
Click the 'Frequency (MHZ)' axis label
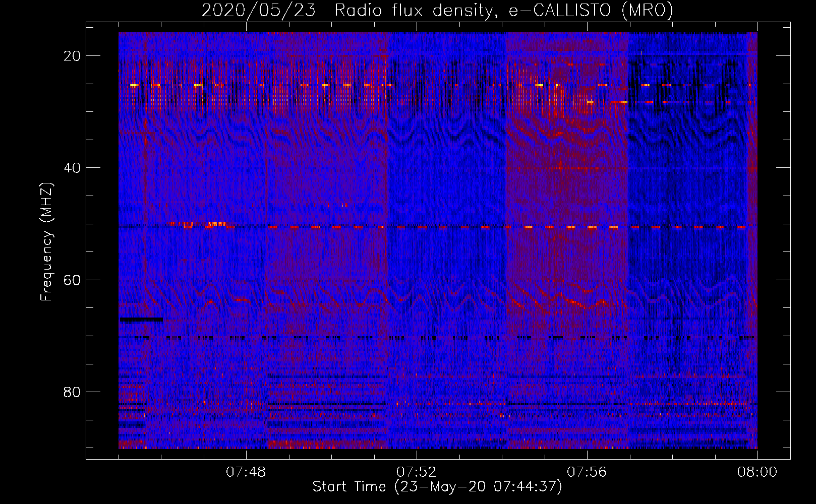click(46, 242)
